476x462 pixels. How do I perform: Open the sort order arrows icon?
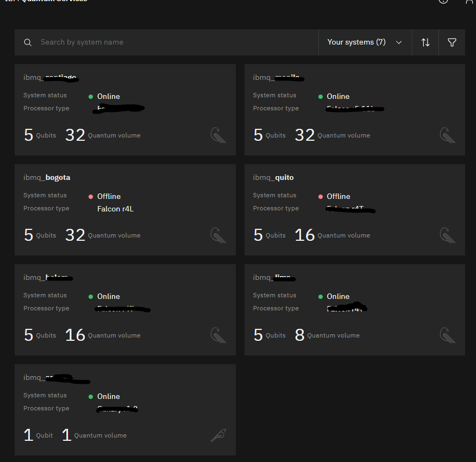[425, 42]
